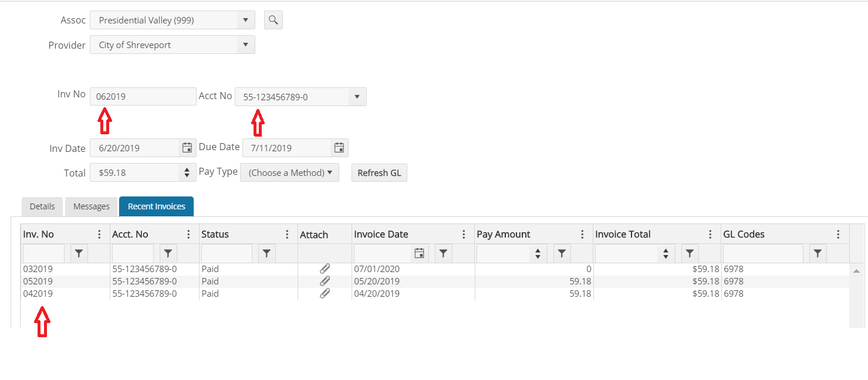Click the Inv No input field

click(143, 96)
